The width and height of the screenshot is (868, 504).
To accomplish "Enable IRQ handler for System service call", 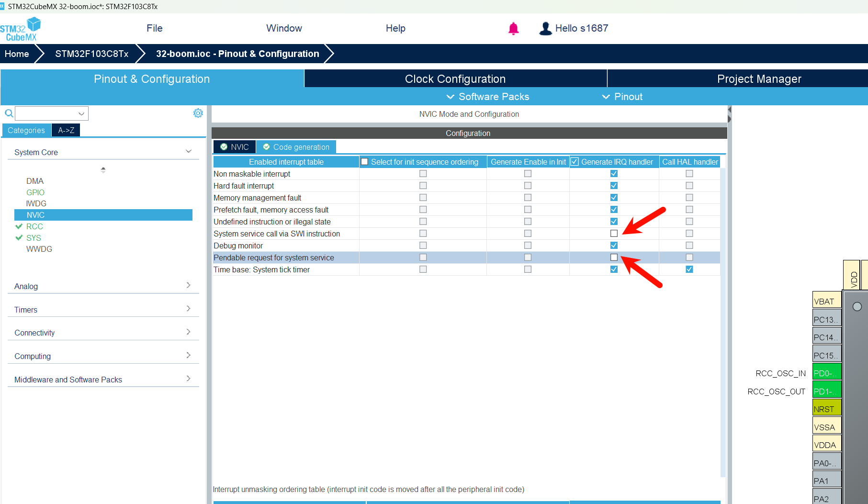I will click(x=614, y=234).
